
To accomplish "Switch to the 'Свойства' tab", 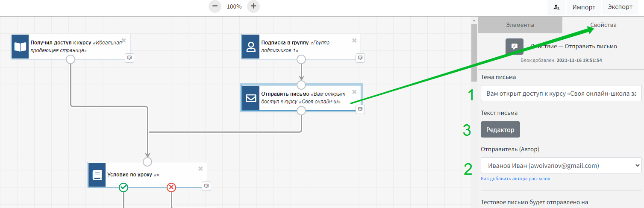I will [603, 25].
